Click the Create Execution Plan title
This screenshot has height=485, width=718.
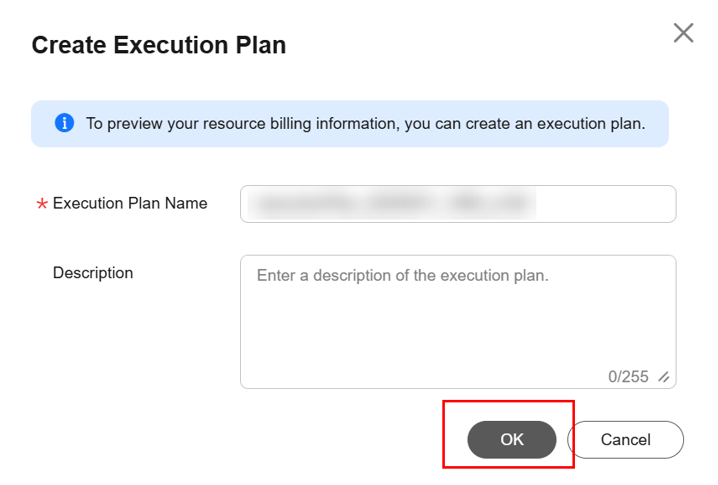[x=159, y=45]
